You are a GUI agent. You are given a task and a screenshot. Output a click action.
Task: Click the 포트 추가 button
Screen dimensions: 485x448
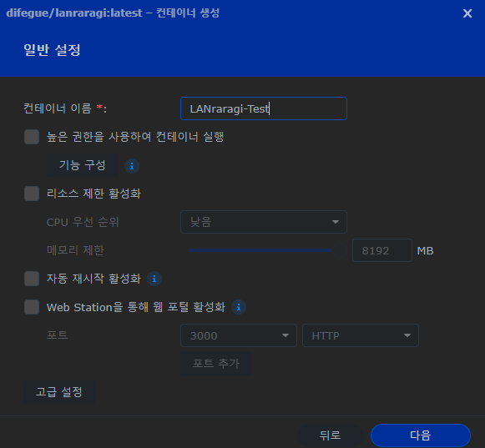(x=216, y=364)
